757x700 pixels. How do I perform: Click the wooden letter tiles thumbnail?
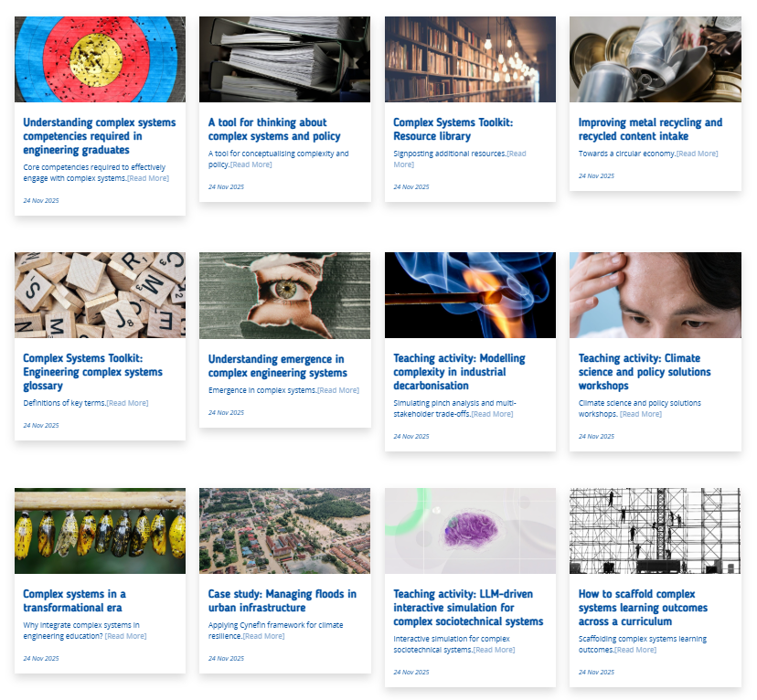(100, 295)
